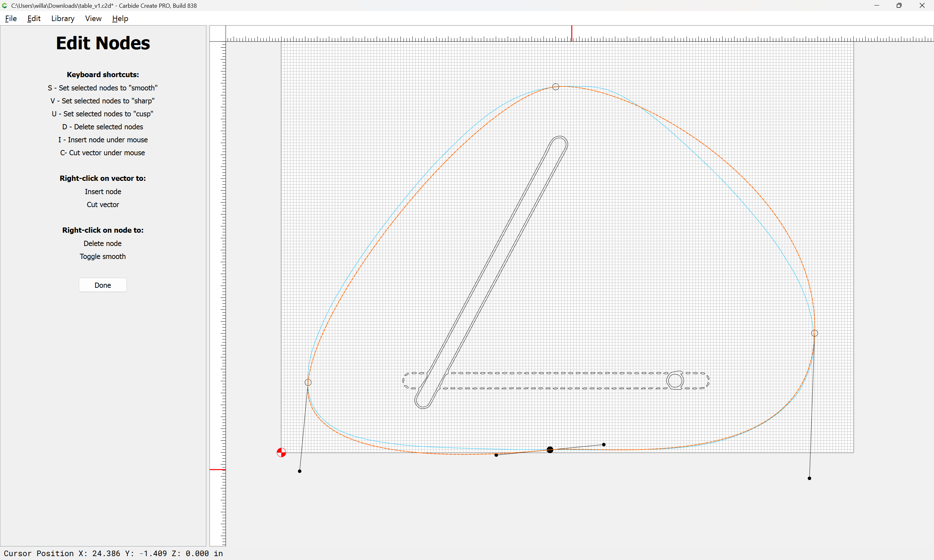Image resolution: width=934 pixels, height=560 pixels.
Task: Click the red origin marker on the canvas
Action: [x=281, y=452]
